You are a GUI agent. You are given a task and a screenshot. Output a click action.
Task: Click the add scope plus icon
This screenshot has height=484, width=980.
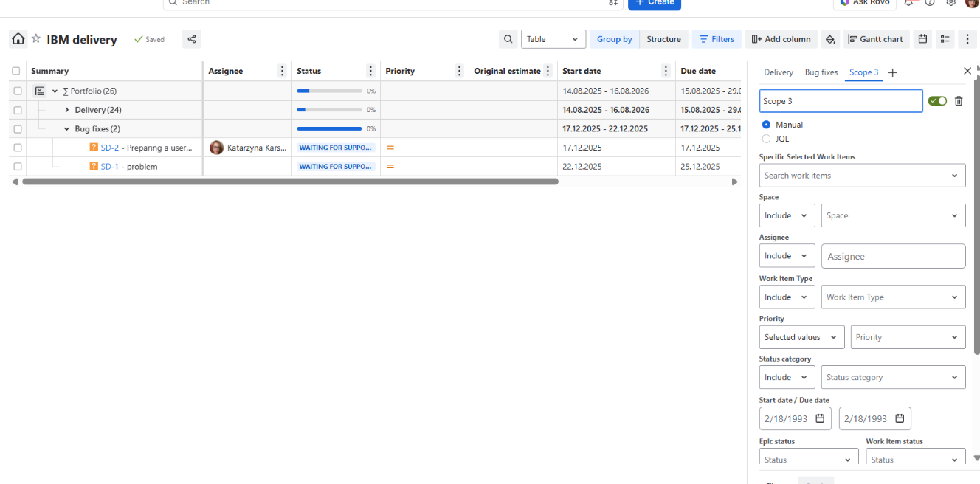[892, 72]
